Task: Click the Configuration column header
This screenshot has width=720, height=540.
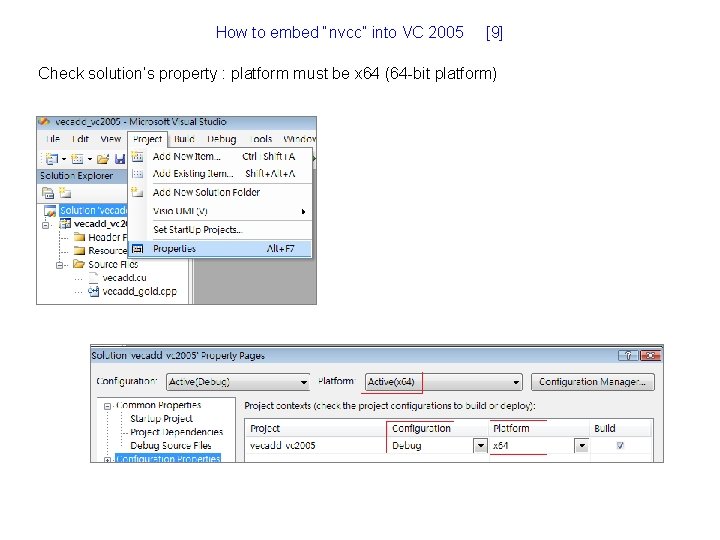Action: tap(438, 428)
